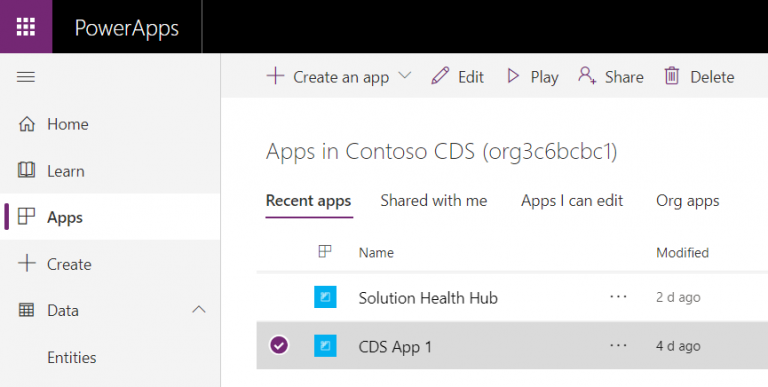Click the Delete trash can icon

pyautogui.click(x=672, y=76)
